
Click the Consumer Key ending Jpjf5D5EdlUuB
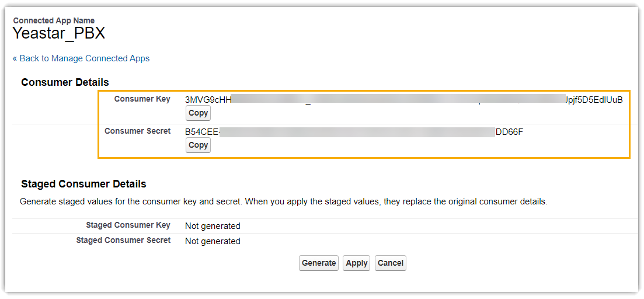tap(593, 100)
